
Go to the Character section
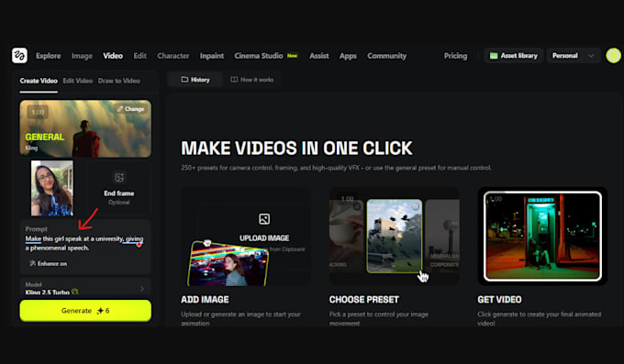tap(173, 56)
